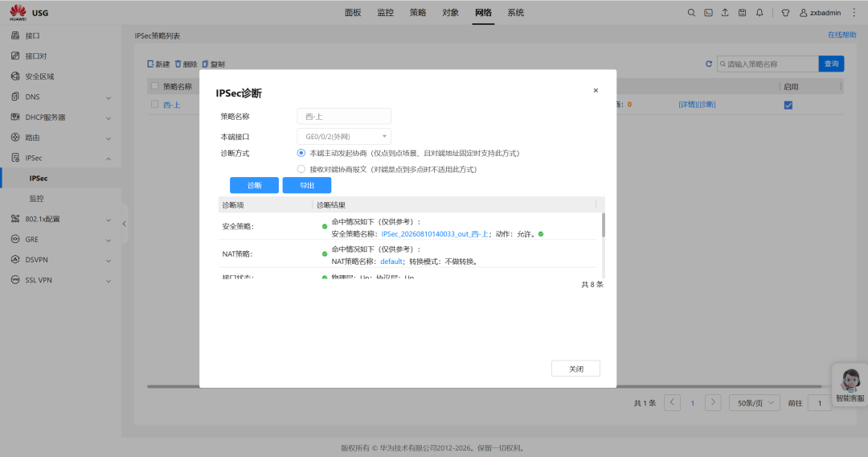Open the zxbadmin user menu
Viewport: 868px width, 457px height.
821,13
